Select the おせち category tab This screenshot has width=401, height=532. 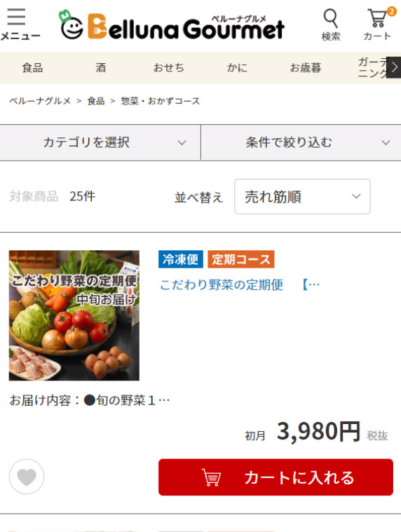point(169,67)
